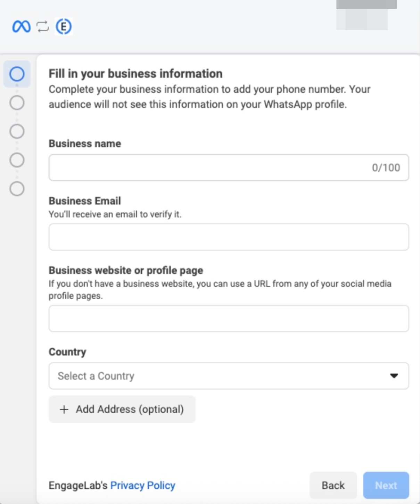
Task: Click the Meta logo
Action: (x=22, y=27)
